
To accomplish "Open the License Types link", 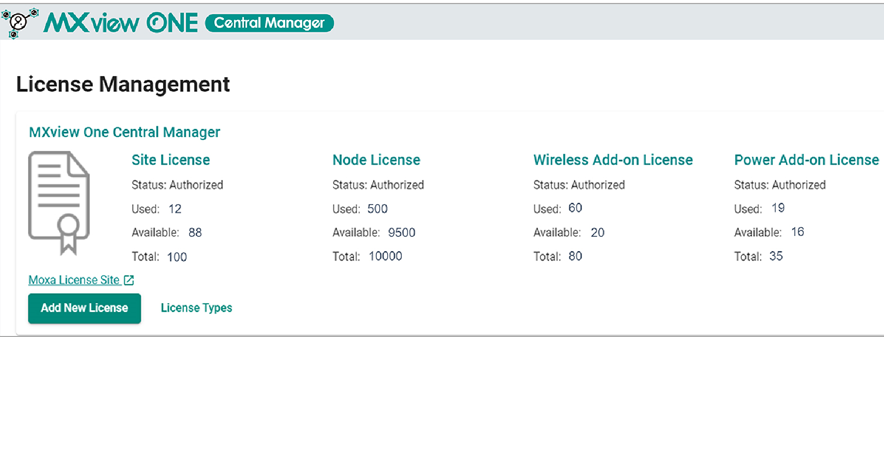I will pos(196,308).
